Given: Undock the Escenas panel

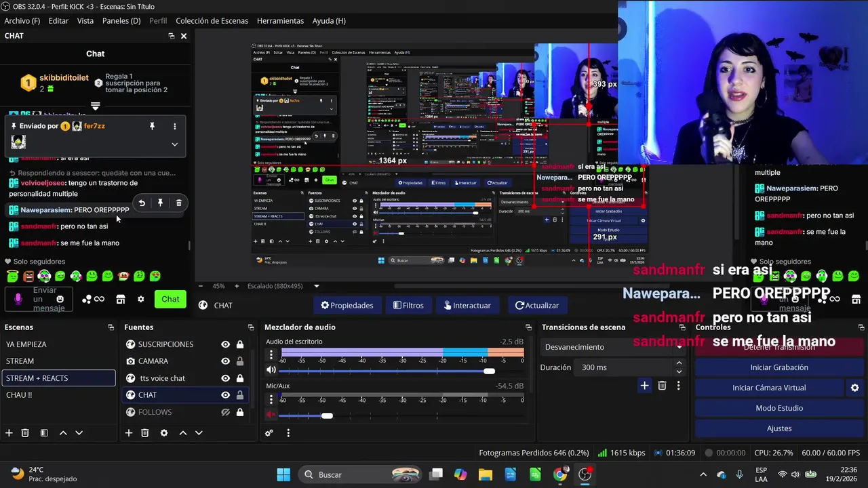Looking at the screenshot, I should pyautogui.click(x=111, y=327).
